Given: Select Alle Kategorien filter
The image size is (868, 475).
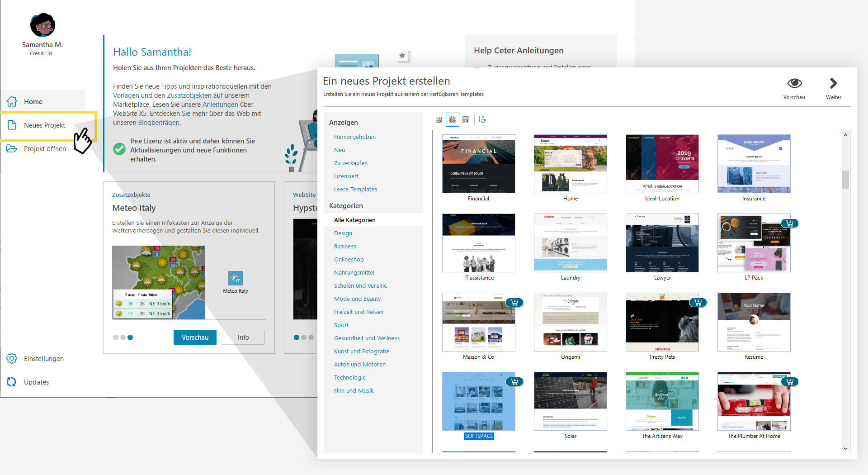Looking at the screenshot, I should [355, 220].
